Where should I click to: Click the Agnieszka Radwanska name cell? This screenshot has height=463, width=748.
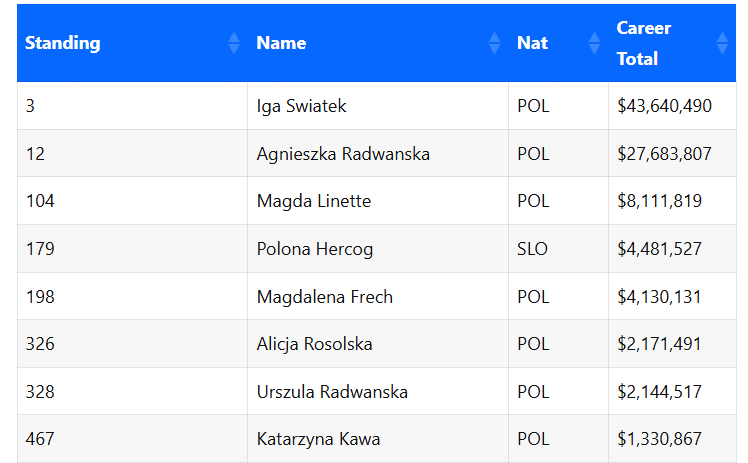point(343,154)
